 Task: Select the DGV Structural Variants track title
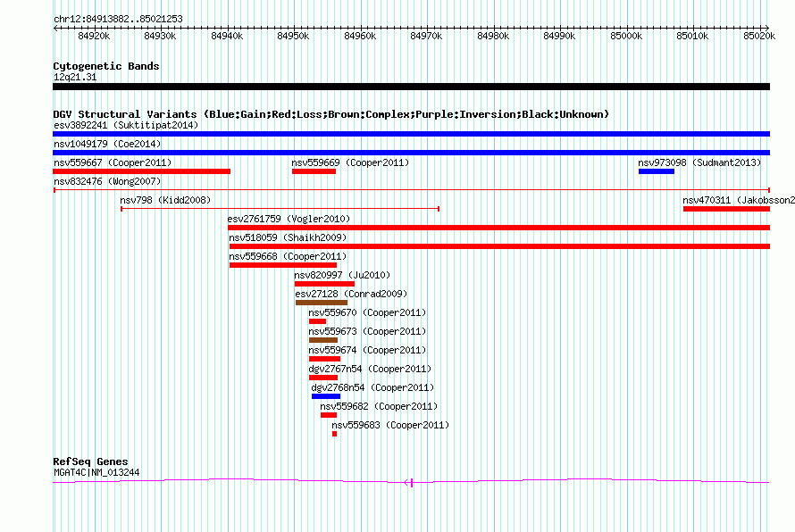point(331,114)
